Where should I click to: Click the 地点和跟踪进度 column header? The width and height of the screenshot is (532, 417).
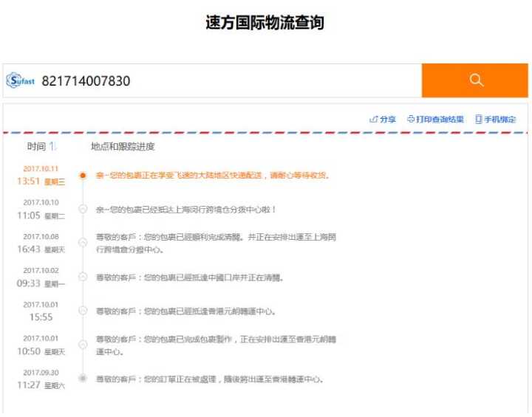pos(123,147)
